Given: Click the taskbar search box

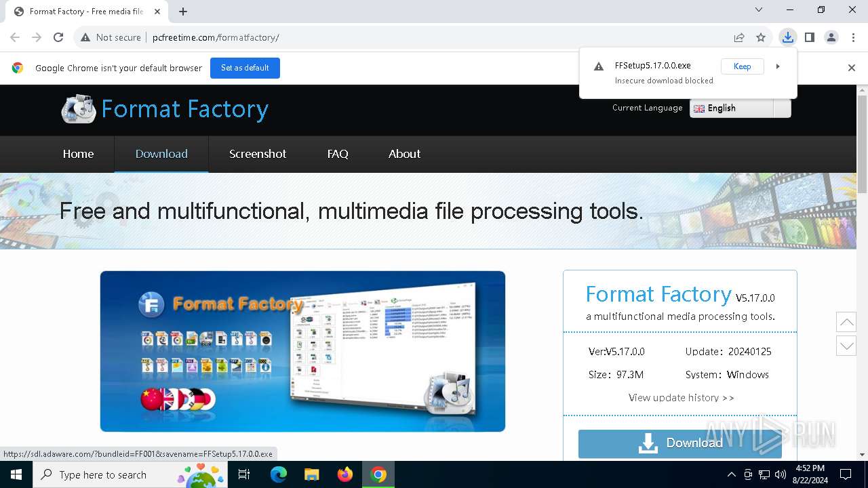Looking at the screenshot, I should [x=130, y=474].
